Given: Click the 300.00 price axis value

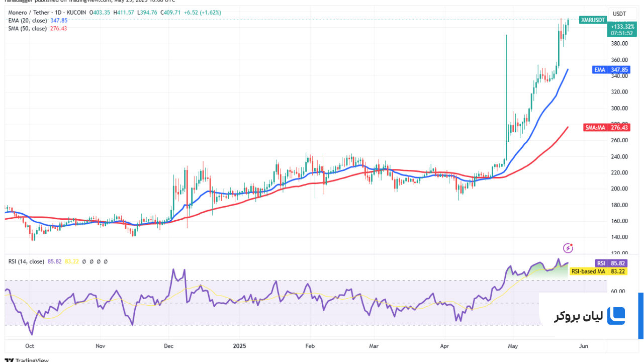Looking at the screenshot, I should [619, 108].
